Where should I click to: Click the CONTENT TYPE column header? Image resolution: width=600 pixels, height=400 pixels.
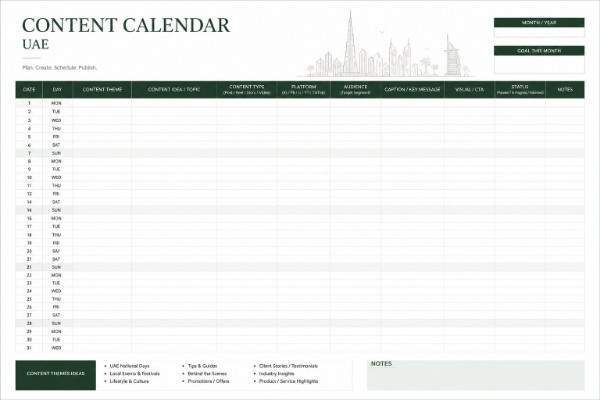pos(246,90)
